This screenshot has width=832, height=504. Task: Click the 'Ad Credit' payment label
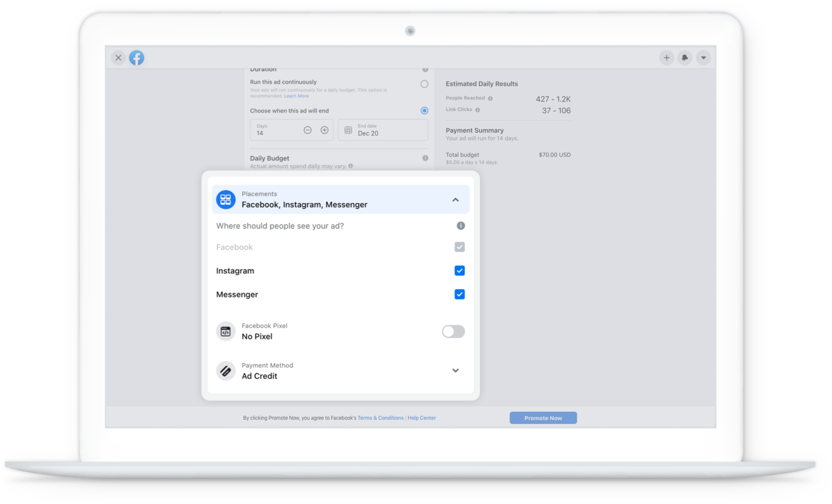259,376
